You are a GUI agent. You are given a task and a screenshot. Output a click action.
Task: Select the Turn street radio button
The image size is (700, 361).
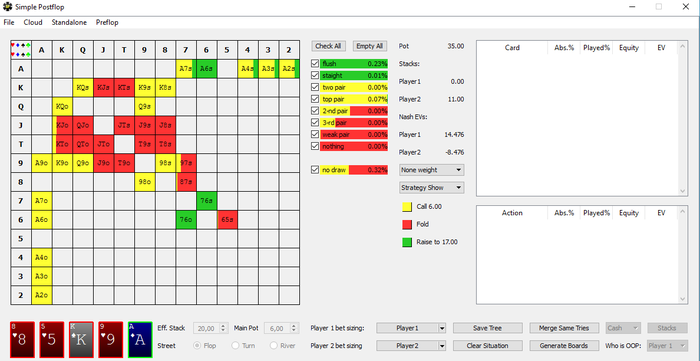click(x=235, y=345)
